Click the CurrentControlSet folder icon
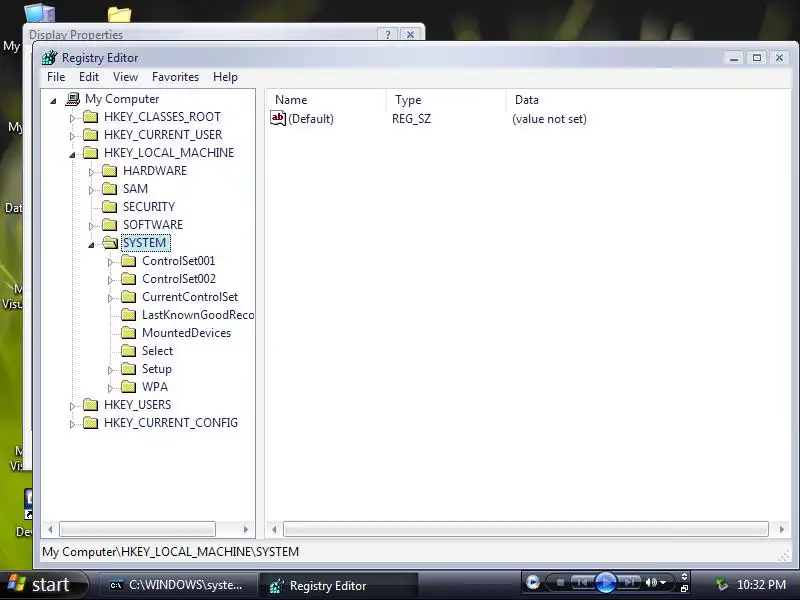 pos(129,296)
